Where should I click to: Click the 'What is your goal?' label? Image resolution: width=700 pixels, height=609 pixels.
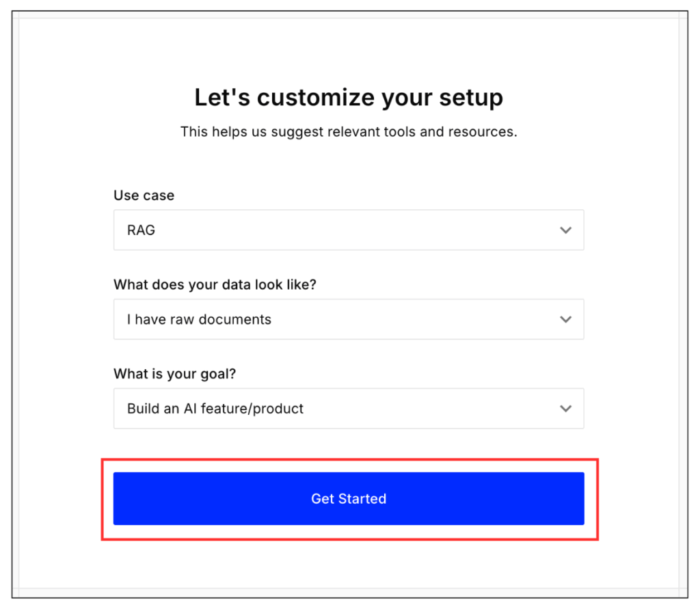coord(180,374)
